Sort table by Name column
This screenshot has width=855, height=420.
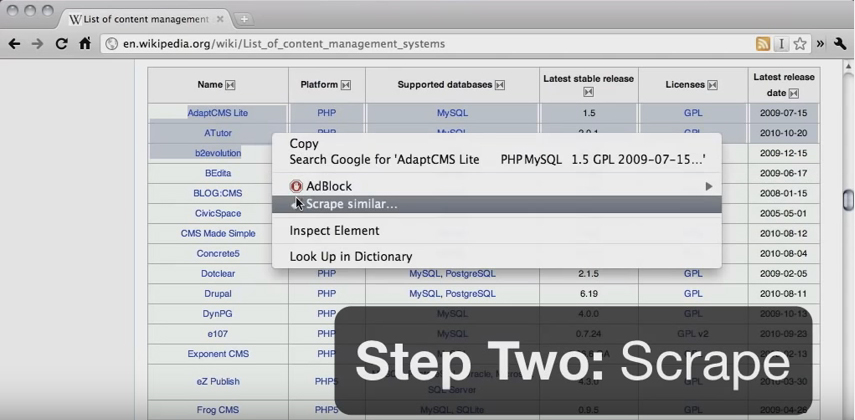click(x=230, y=85)
